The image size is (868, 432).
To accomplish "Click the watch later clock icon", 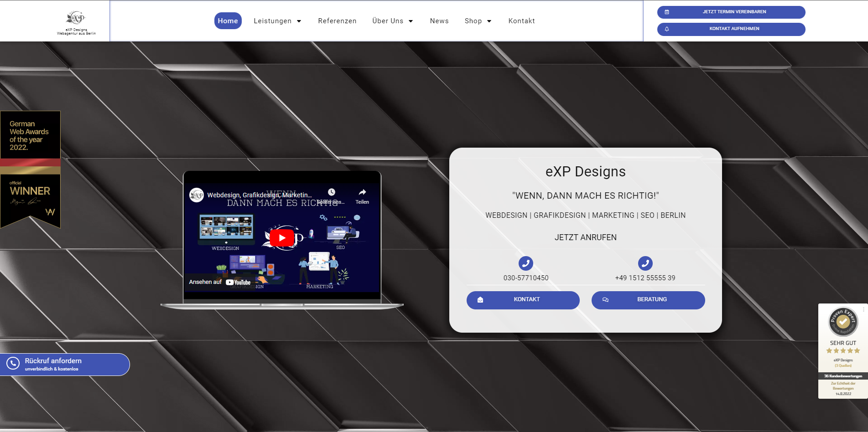I will pyautogui.click(x=332, y=192).
